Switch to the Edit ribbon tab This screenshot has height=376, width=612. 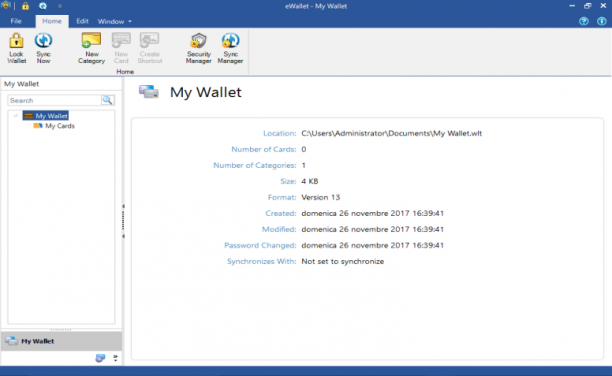click(82, 21)
